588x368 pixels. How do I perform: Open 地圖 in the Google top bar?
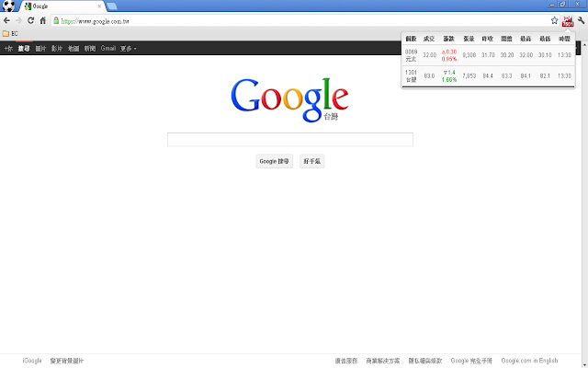click(73, 49)
